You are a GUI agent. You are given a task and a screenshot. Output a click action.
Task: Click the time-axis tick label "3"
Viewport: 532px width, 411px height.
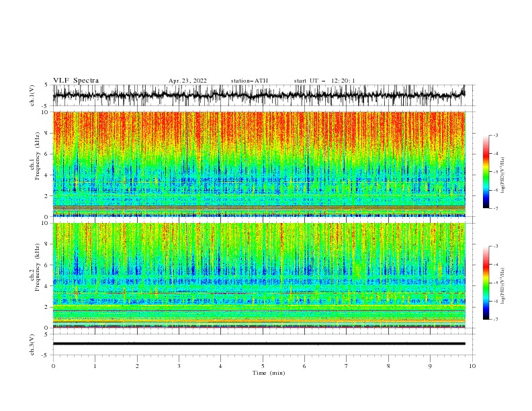point(179,366)
